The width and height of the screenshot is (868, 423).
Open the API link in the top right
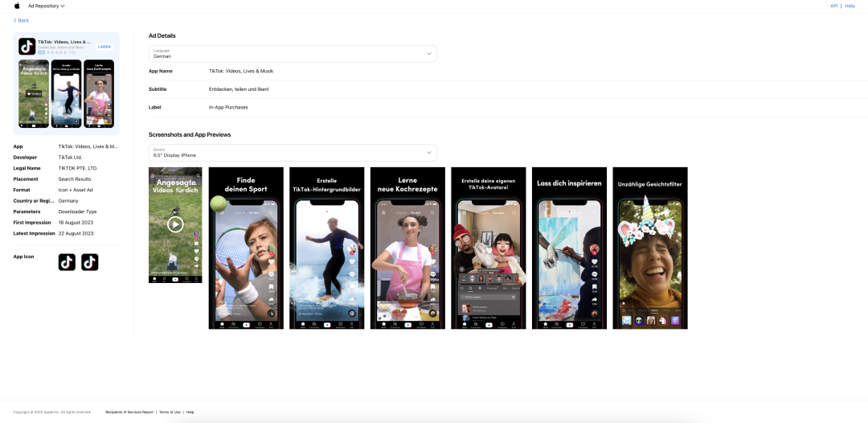[x=833, y=6]
